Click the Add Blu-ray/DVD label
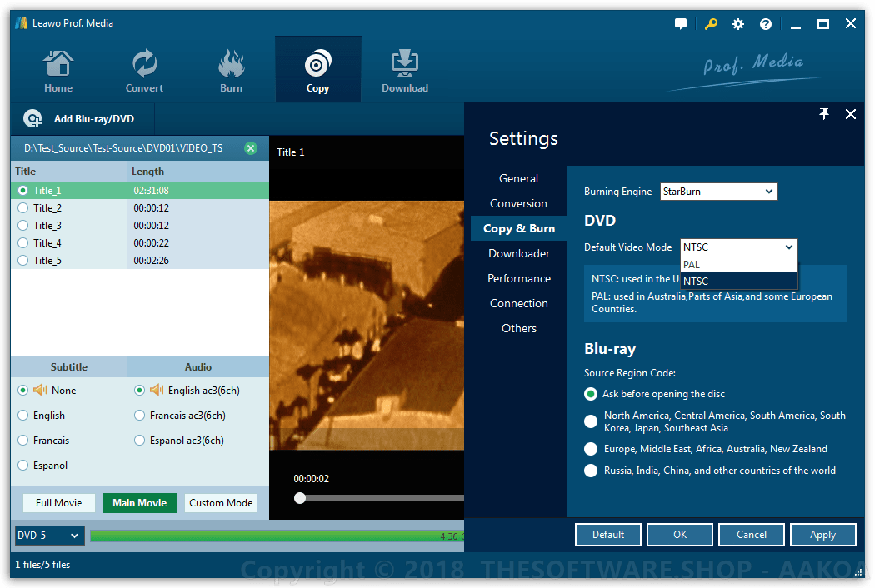875x588 pixels. click(x=93, y=119)
